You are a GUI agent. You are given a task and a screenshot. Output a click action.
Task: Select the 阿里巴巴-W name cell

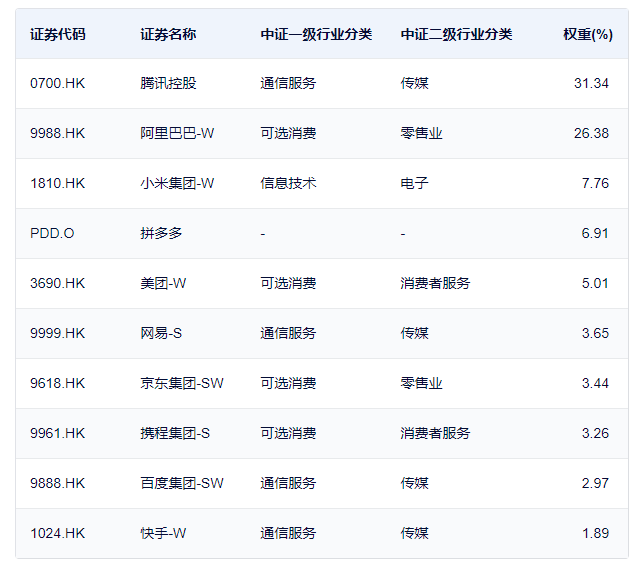click(x=177, y=134)
